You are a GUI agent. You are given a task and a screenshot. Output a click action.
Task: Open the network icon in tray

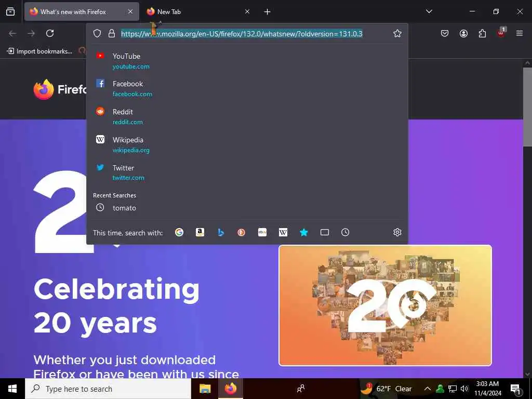(453, 389)
